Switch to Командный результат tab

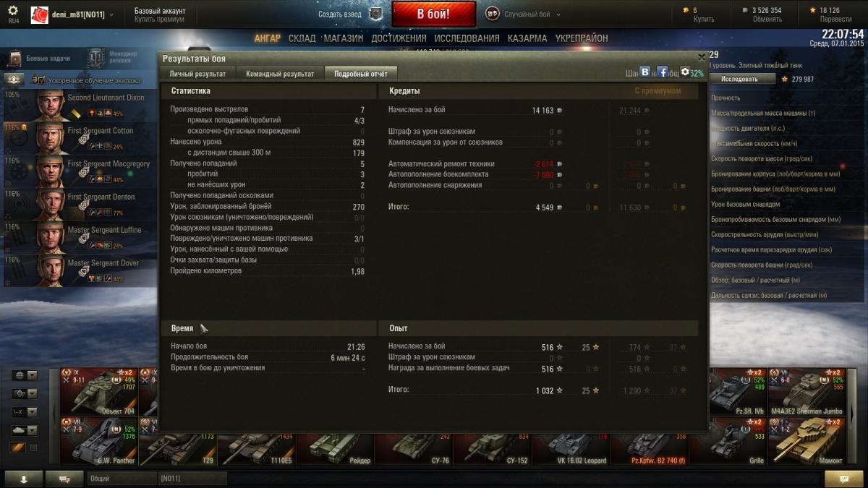tap(280, 74)
